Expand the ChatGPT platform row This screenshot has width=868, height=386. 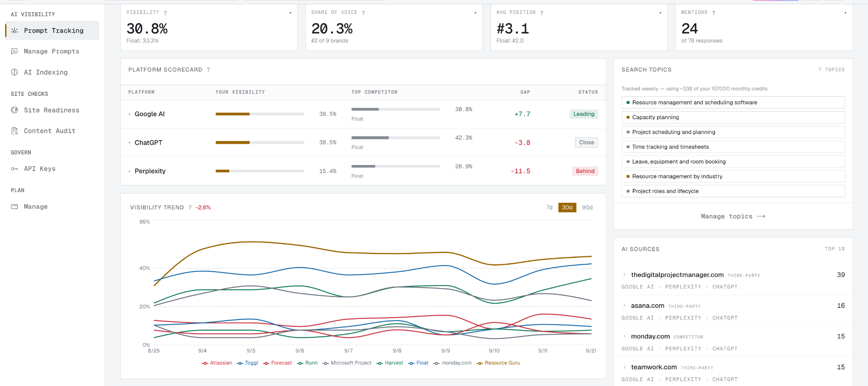click(130, 143)
